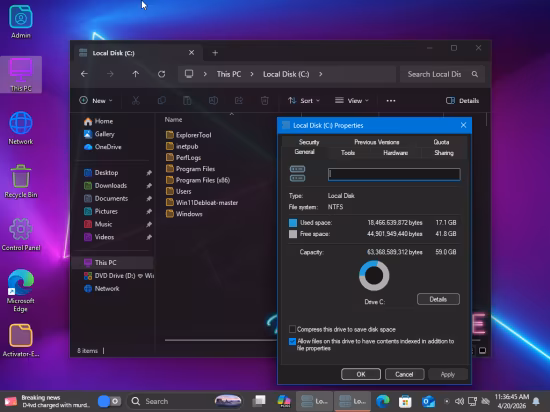
Task: Go back with the left arrow button
Action: pyautogui.click(x=84, y=74)
